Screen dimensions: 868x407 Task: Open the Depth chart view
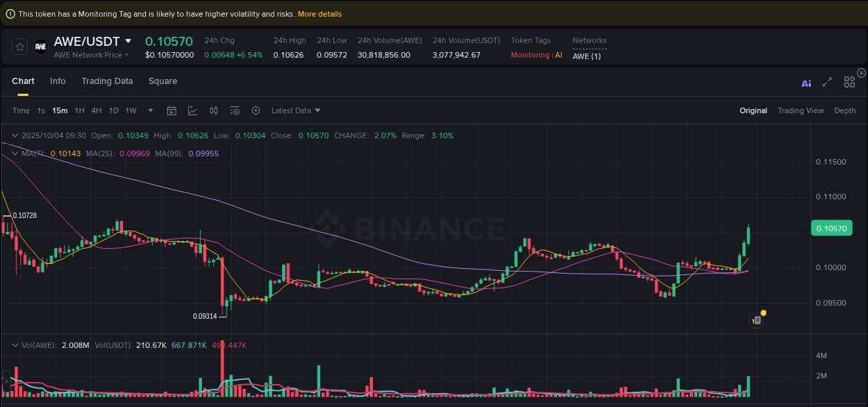[x=845, y=110]
